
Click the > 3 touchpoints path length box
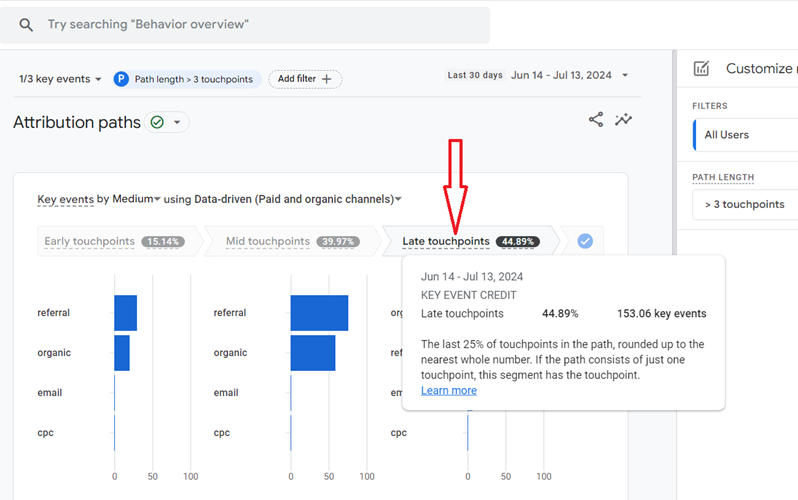(x=745, y=204)
